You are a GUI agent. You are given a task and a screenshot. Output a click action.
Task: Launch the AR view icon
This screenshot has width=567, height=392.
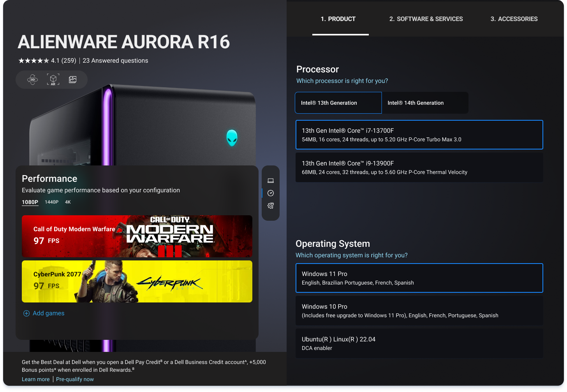pos(53,79)
